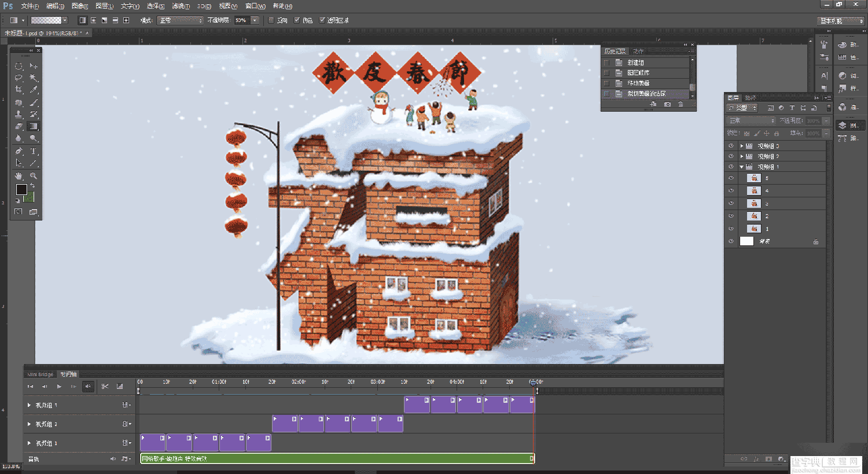Expand video group 3 in the Layers panel

point(742,146)
